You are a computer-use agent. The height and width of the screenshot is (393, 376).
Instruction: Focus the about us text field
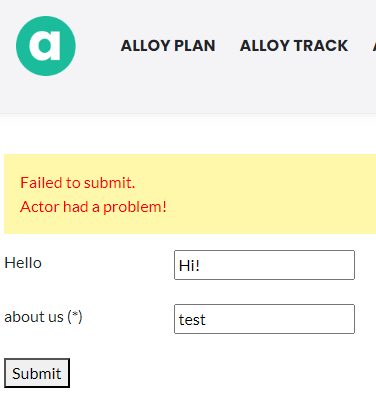pyautogui.click(x=264, y=319)
